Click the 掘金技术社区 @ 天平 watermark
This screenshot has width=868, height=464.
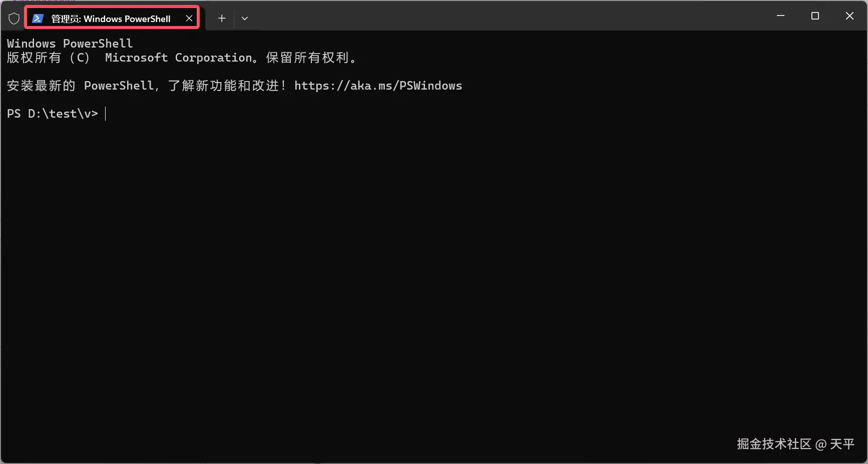coord(795,444)
